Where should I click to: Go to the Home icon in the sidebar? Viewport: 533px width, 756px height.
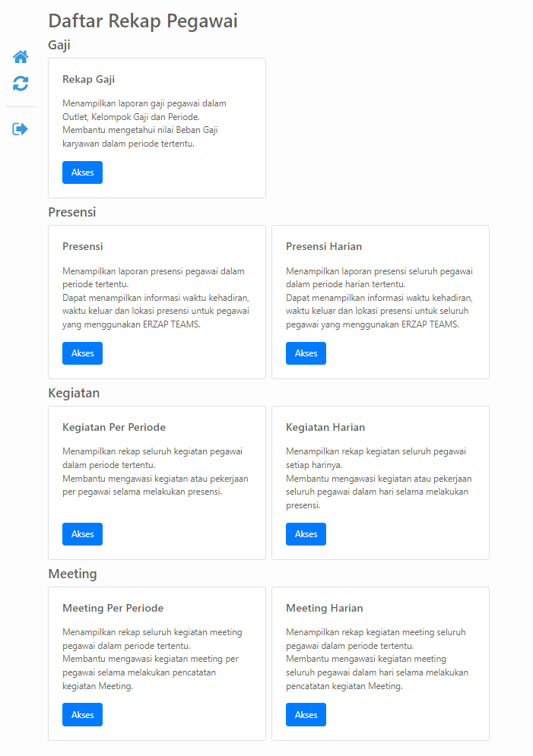[x=21, y=57]
